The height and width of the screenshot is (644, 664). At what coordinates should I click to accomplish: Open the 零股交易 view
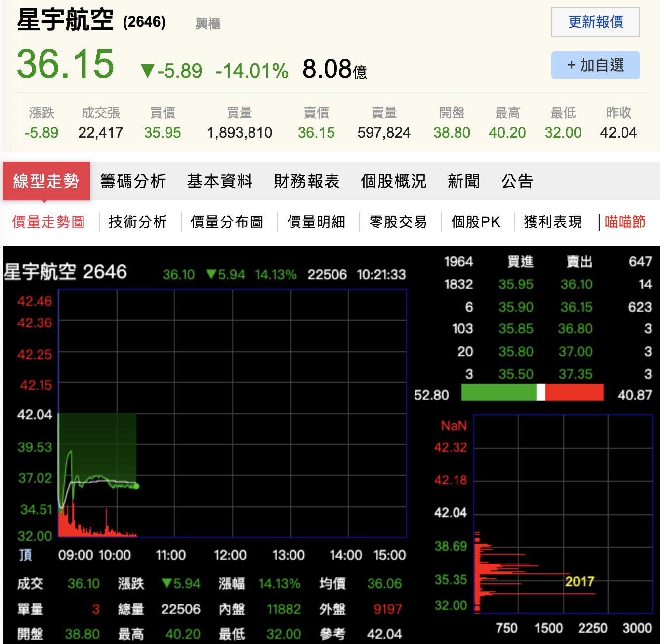coord(398,222)
